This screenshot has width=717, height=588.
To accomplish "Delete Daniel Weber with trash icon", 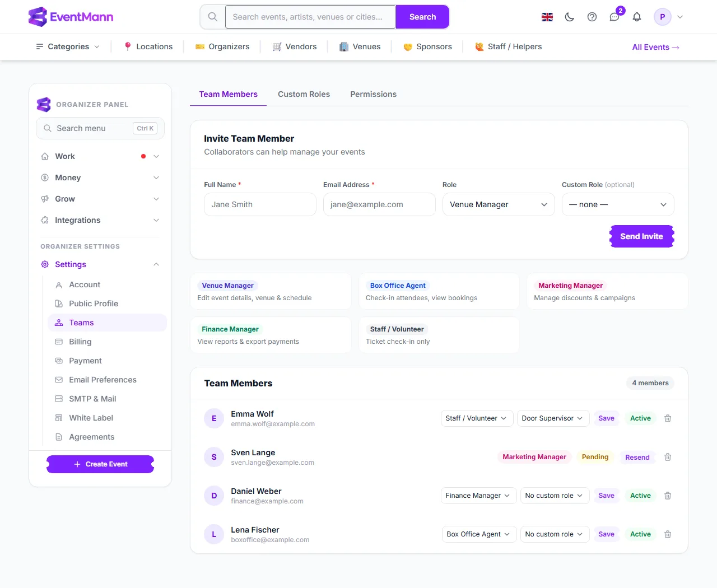I will (668, 496).
